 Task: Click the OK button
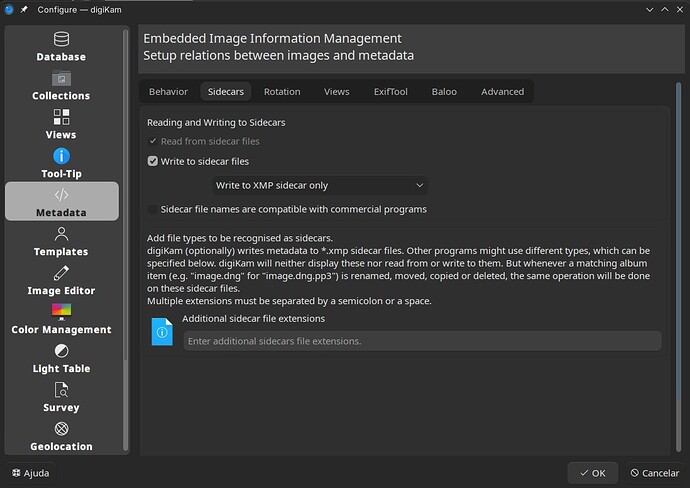coord(593,473)
